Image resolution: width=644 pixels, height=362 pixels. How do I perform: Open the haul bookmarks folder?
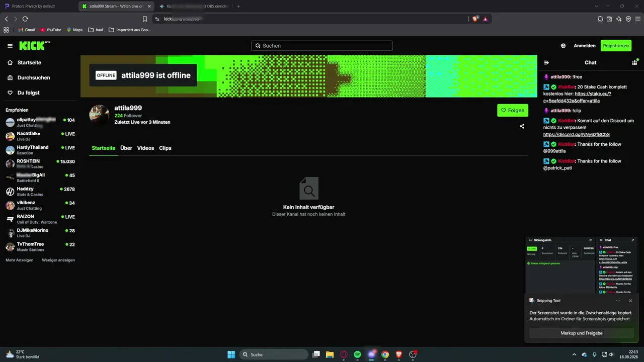[96, 30]
